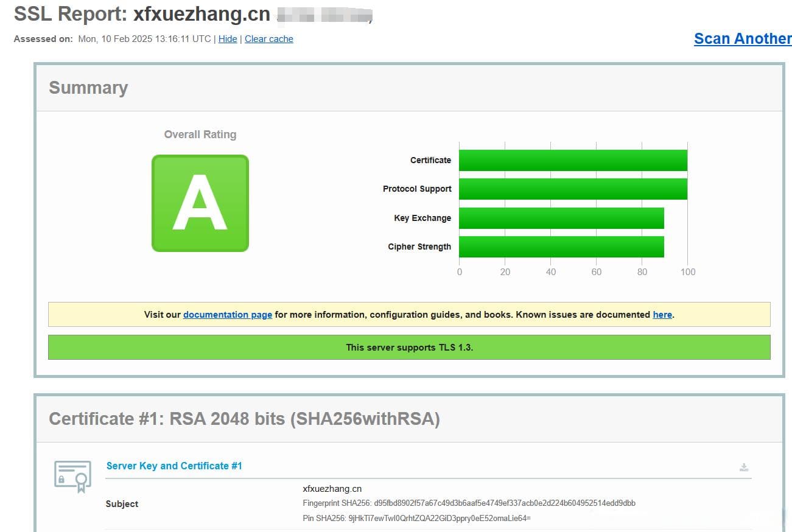Click the Certificate score bar
This screenshot has width=792, height=532.
coord(573,161)
